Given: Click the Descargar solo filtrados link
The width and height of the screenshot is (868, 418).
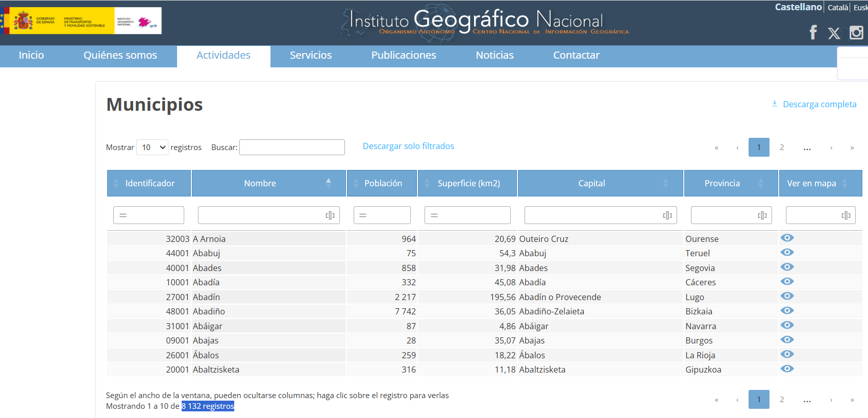Looking at the screenshot, I should pos(408,146).
